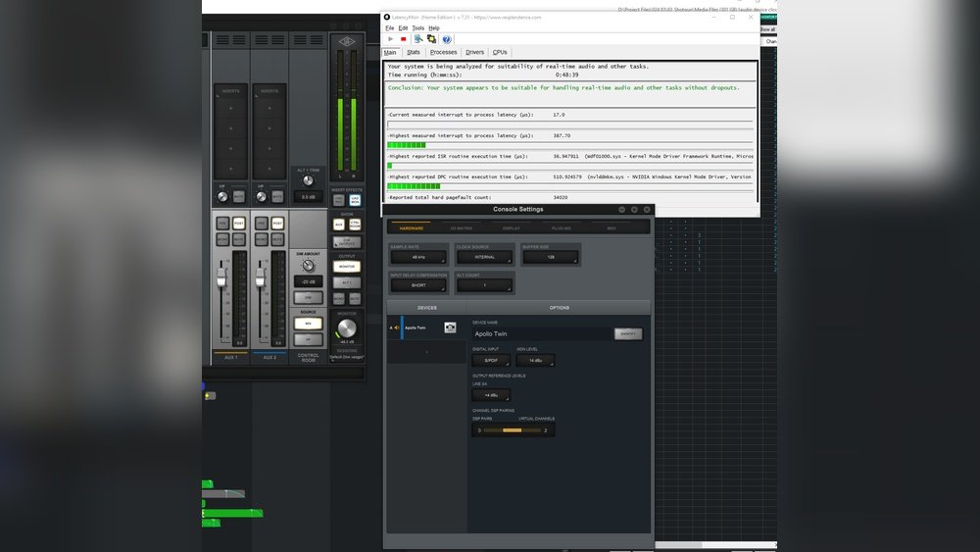980x552 pixels.
Task: Click LatencyMon toolbar icon with yellow chip
Action: click(x=431, y=39)
